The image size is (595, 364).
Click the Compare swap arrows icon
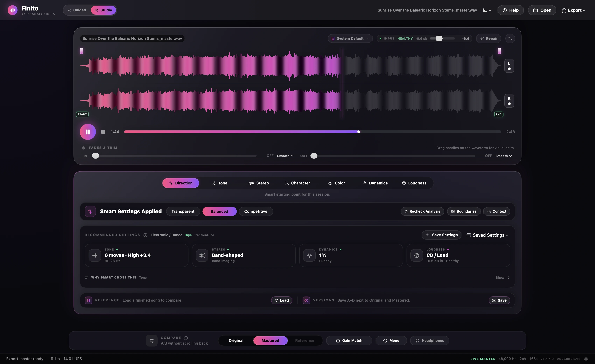152,341
